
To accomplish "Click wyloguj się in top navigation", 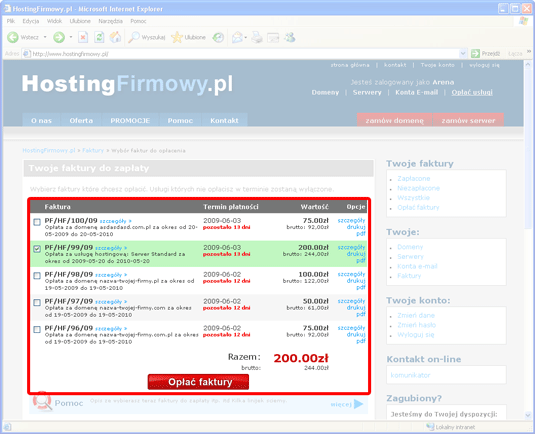I will (x=484, y=65).
